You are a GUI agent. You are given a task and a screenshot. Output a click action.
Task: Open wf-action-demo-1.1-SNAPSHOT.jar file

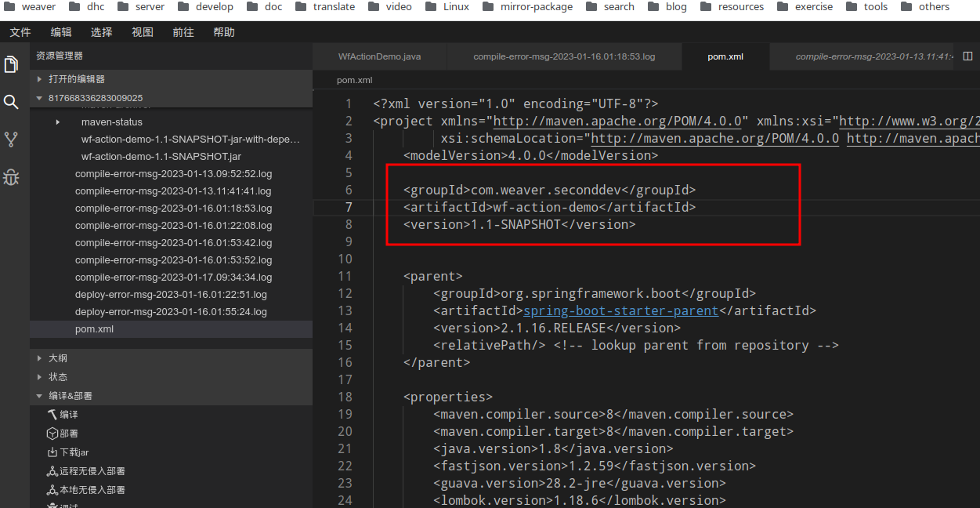pos(161,157)
